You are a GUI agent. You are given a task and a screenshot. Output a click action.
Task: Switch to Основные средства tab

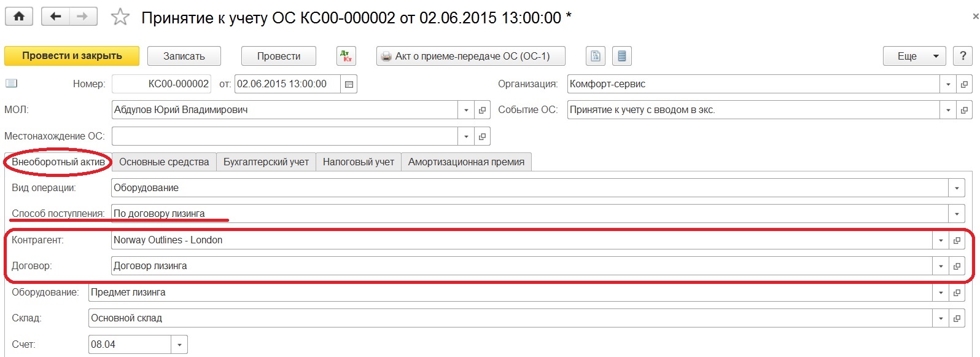164,162
